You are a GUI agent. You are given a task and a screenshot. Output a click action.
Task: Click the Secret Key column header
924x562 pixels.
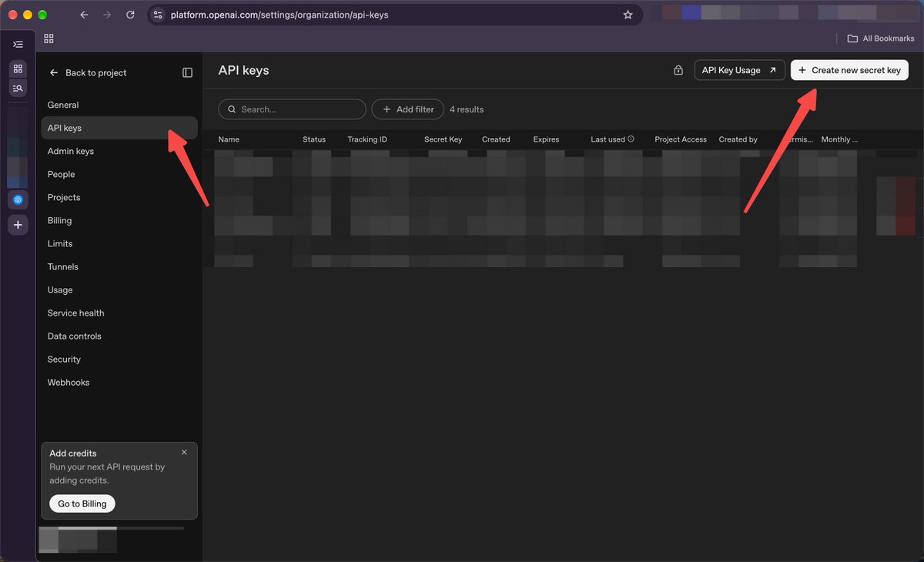point(443,139)
